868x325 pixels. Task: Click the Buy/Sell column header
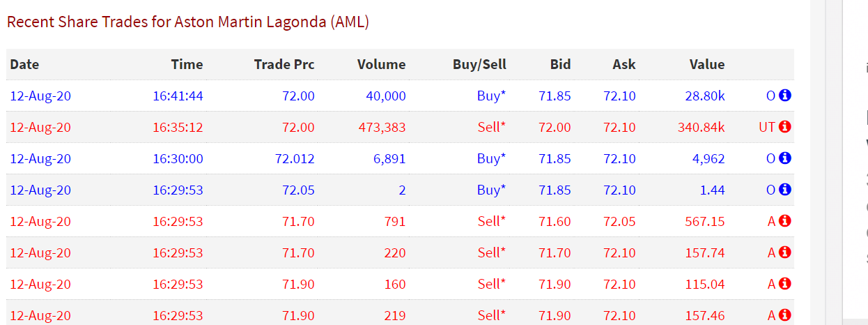click(x=479, y=64)
